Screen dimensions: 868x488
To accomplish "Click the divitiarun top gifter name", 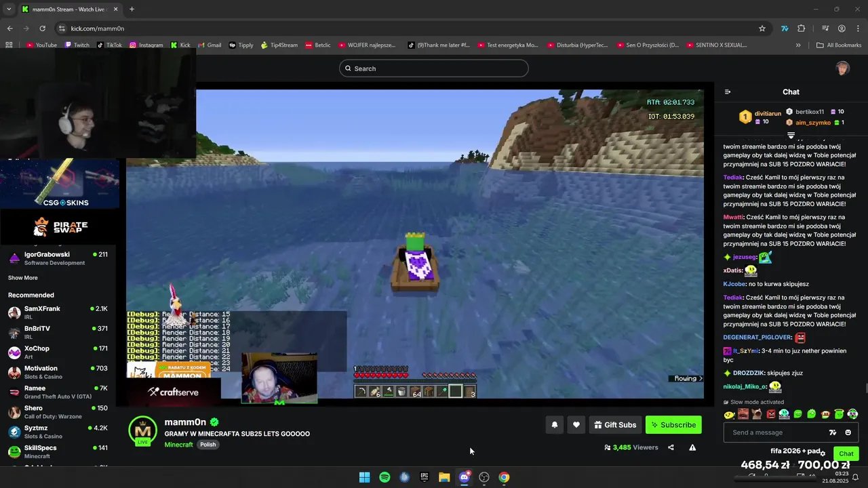I will [768, 114].
